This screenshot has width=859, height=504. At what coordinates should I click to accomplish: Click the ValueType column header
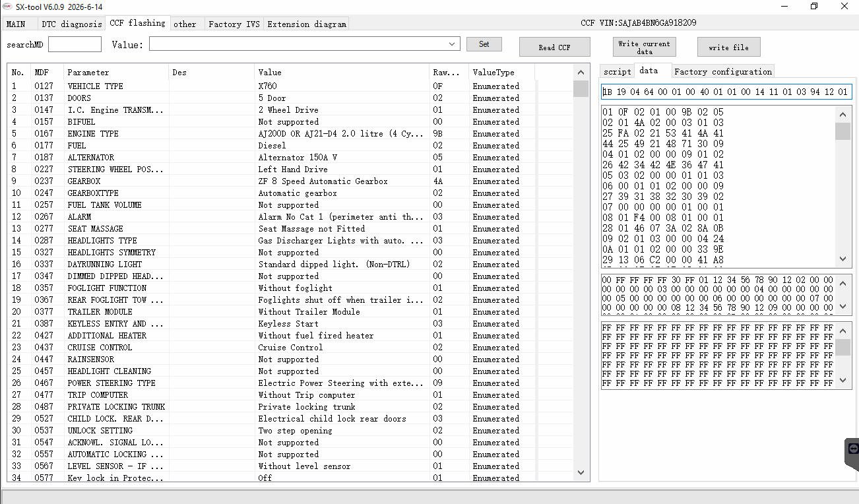501,73
